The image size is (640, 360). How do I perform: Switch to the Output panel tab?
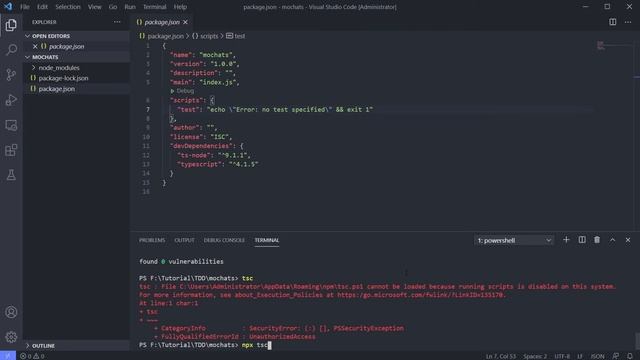pos(184,240)
